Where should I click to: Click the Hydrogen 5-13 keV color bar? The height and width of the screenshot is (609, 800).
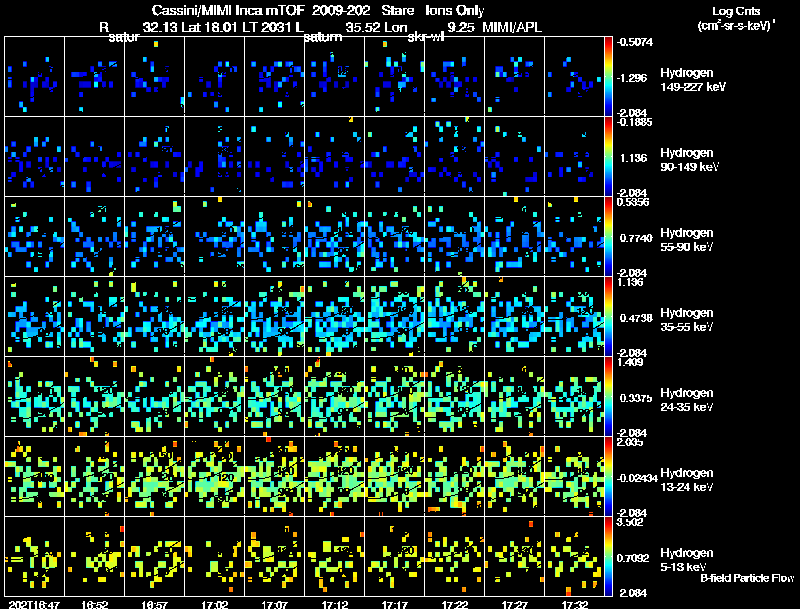coord(608,556)
